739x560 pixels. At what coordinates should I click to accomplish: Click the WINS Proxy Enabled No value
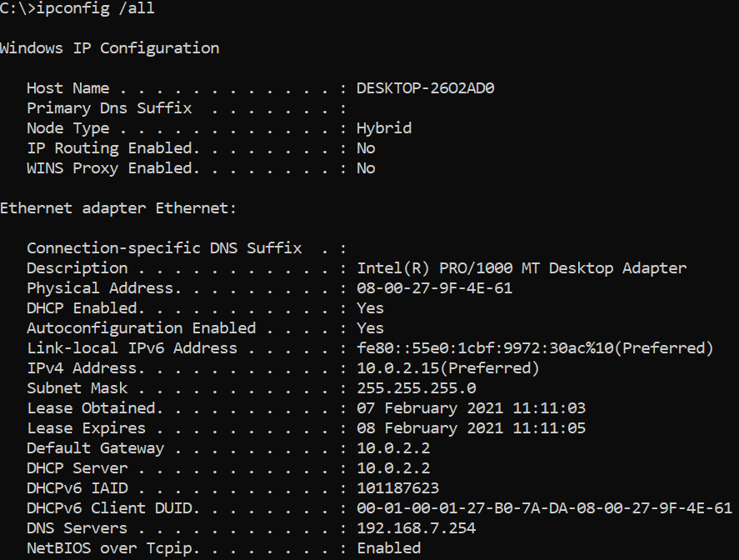pos(366,168)
